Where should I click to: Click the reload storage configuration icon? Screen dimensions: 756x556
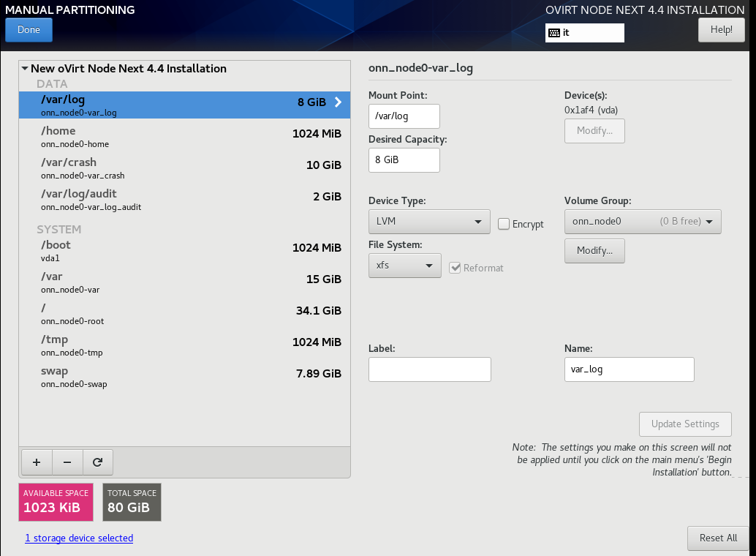(97, 462)
